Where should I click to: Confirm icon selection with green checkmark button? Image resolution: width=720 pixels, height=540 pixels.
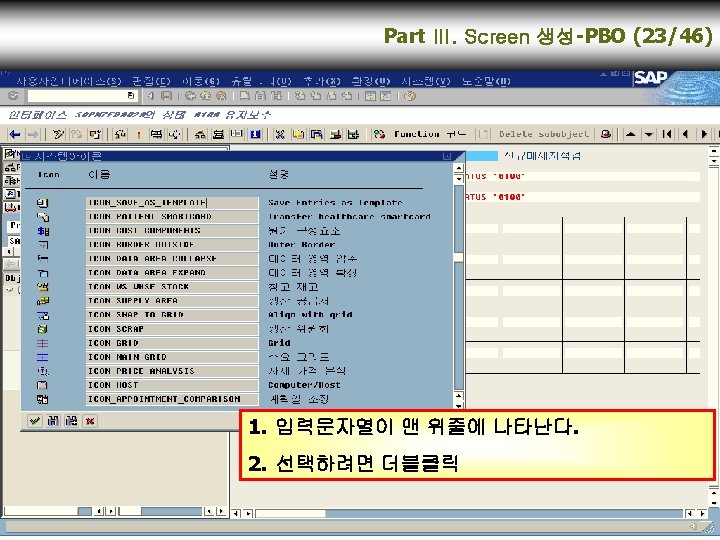tap(34, 421)
